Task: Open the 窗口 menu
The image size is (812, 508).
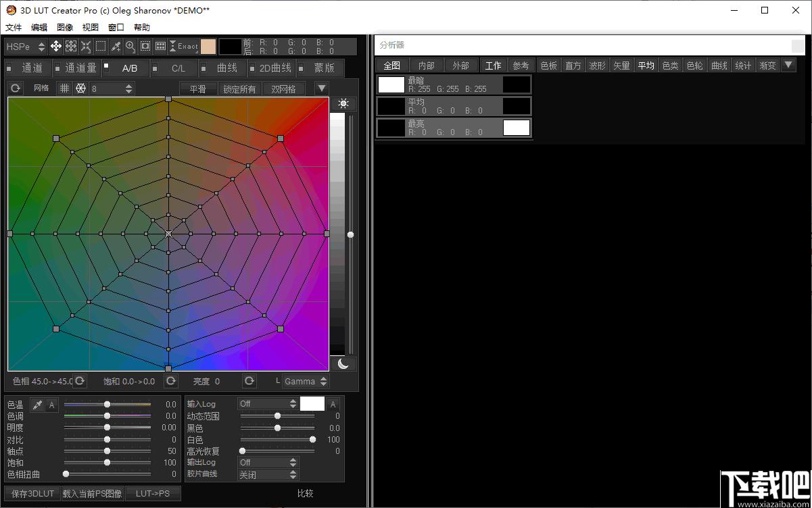Action: click(x=116, y=28)
